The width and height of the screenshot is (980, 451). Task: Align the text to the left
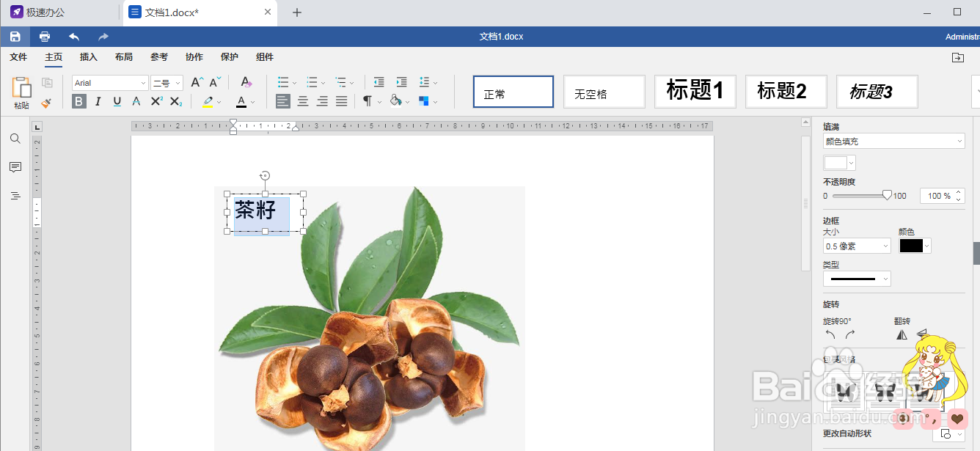coord(283,101)
